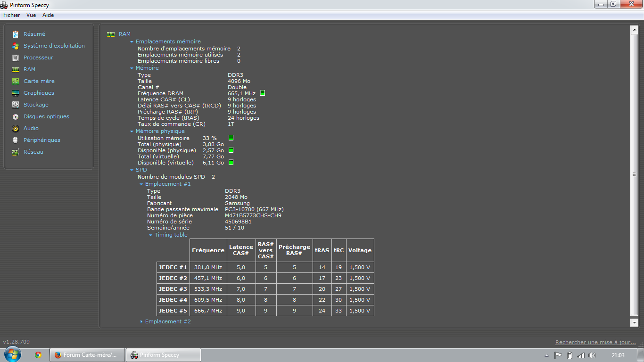Click the Graphiques monitor icon

[16, 93]
